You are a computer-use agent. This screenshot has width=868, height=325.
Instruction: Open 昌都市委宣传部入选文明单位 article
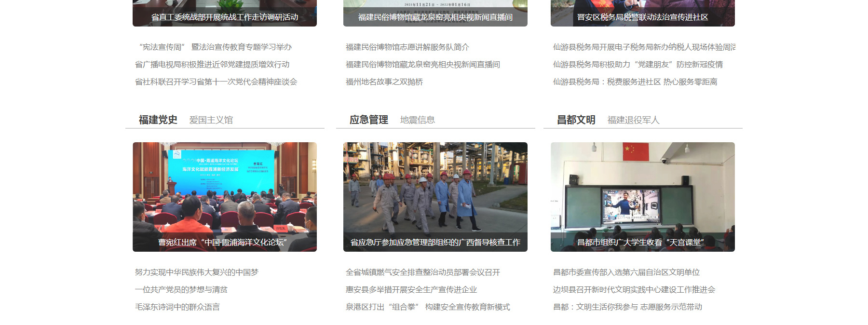[x=626, y=272]
